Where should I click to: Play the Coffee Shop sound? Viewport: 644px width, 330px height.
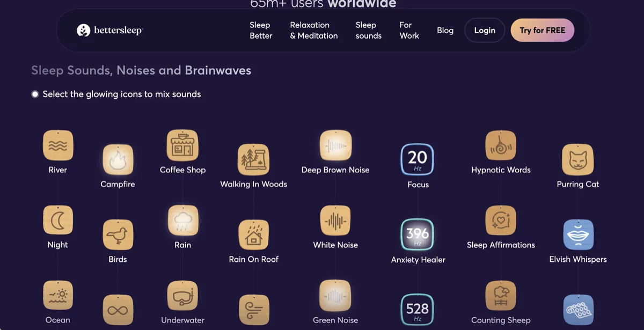tap(182, 145)
